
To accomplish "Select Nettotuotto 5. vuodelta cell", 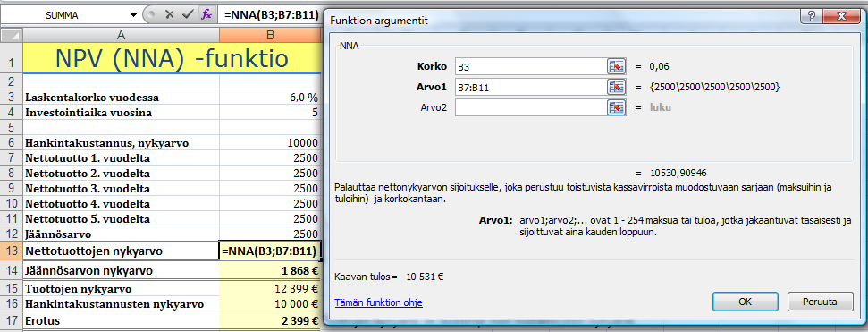I will 121,219.
